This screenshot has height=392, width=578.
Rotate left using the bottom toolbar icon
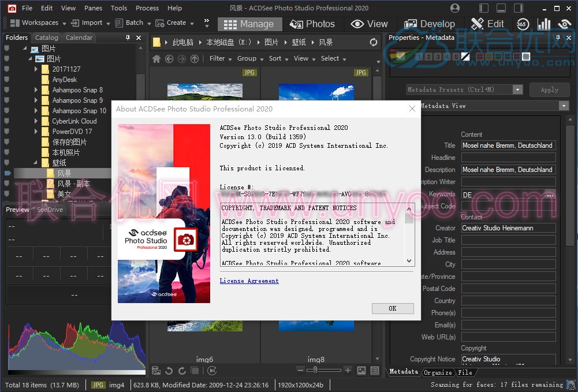[169, 371]
